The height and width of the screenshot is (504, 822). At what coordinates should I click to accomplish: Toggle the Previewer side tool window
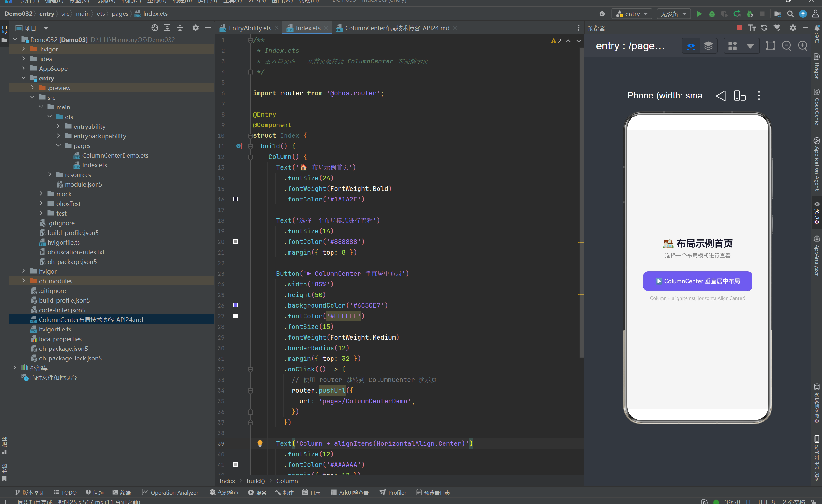pyautogui.click(x=817, y=213)
